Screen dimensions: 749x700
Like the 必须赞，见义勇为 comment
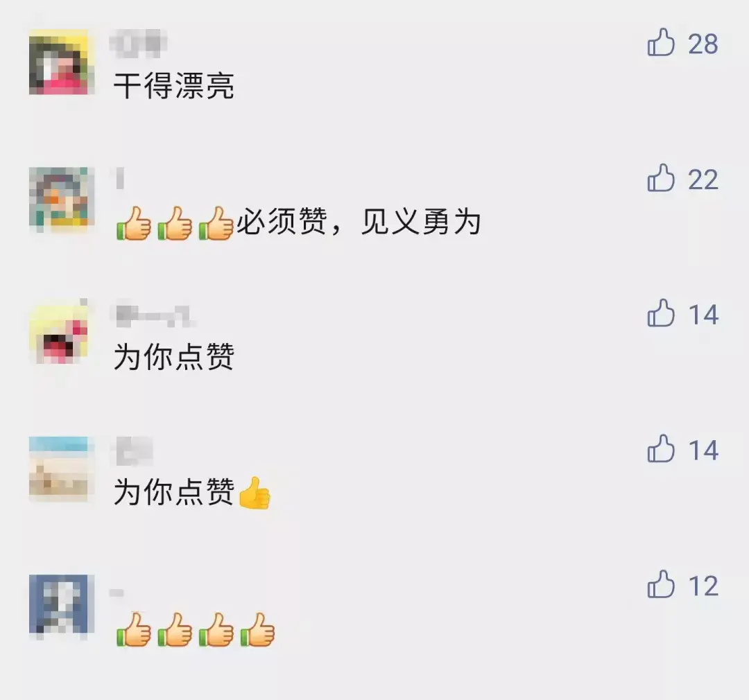(x=661, y=178)
